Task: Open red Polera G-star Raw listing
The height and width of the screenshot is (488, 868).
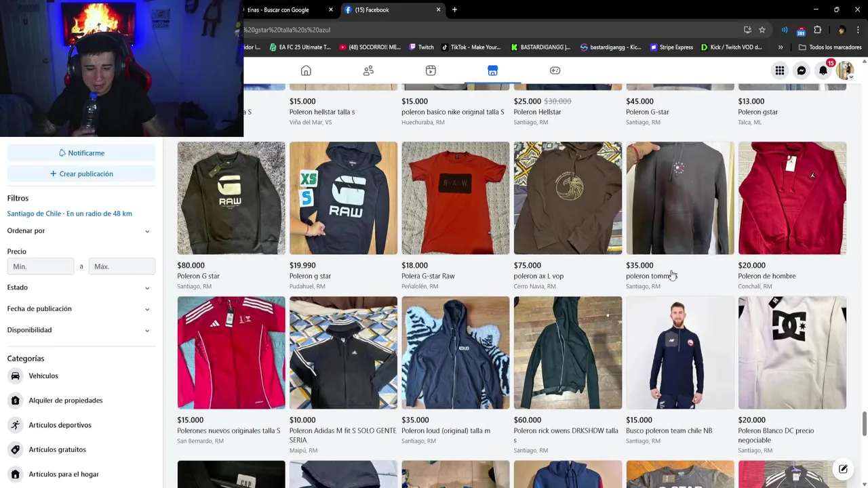Action: pos(456,216)
